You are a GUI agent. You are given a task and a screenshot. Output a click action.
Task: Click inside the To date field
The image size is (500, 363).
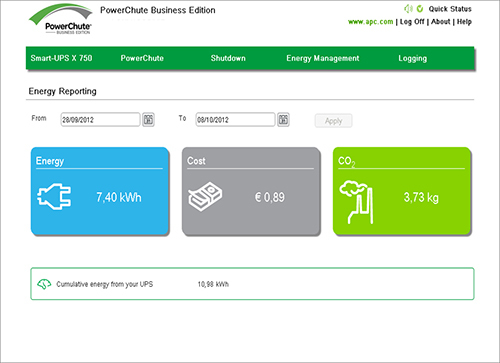tap(235, 120)
